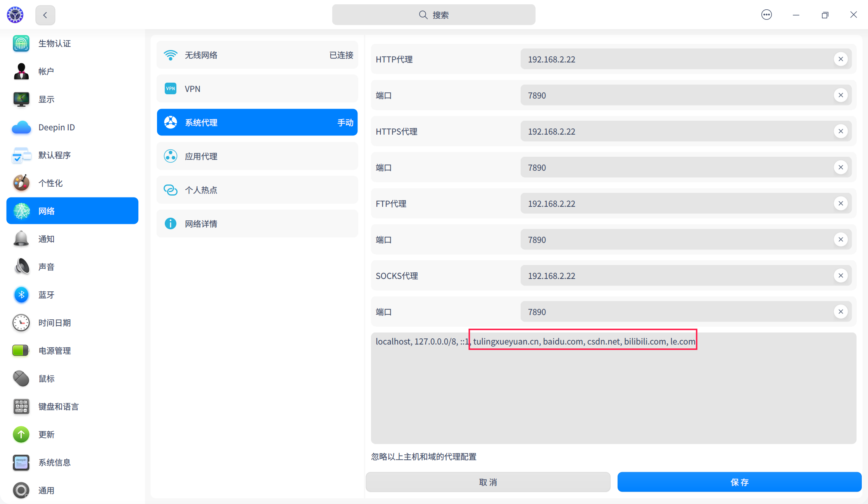Screen dimensions: 868x504
Task: Click the search box
Action: (433, 15)
